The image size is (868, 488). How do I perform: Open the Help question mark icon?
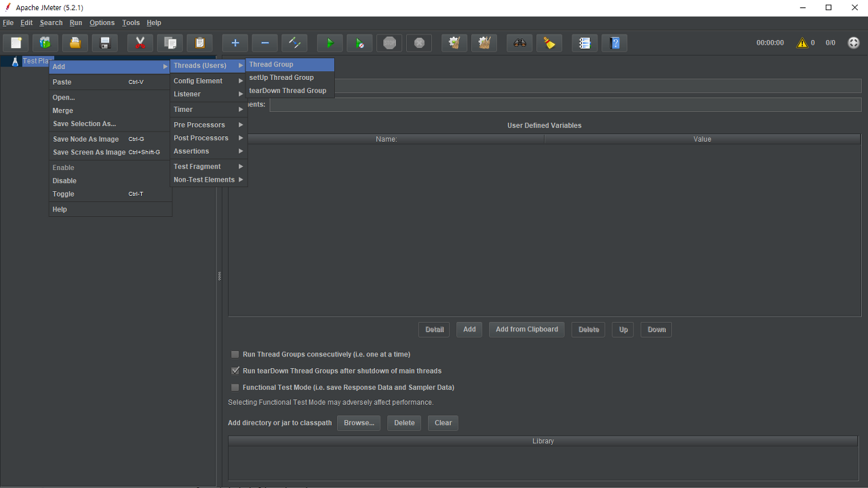point(615,43)
